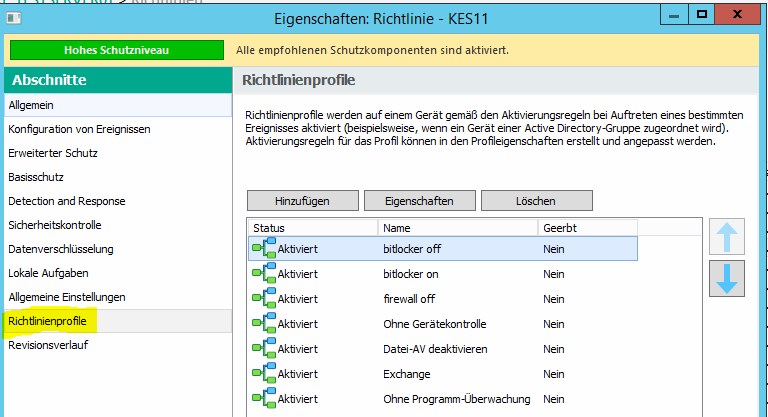Open Revisionsverlauf section
The height and width of the screenshot is (417, 768).
[118, 345]
